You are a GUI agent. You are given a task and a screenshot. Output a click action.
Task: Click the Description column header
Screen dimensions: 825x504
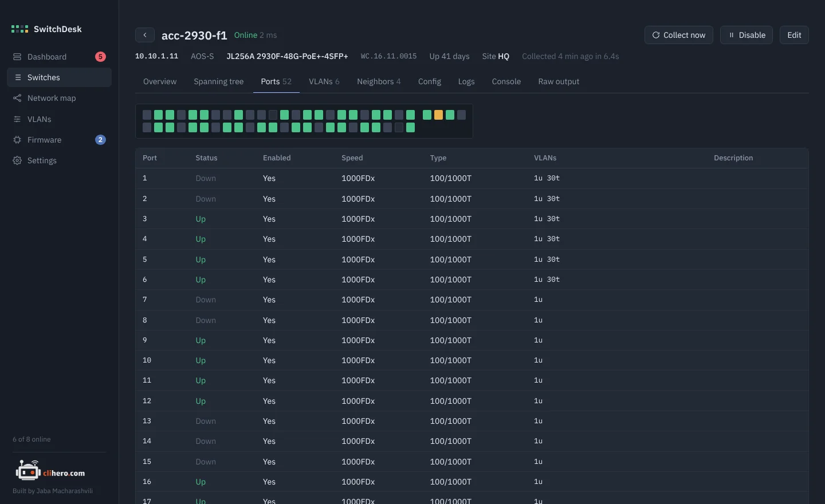[733, 158]
